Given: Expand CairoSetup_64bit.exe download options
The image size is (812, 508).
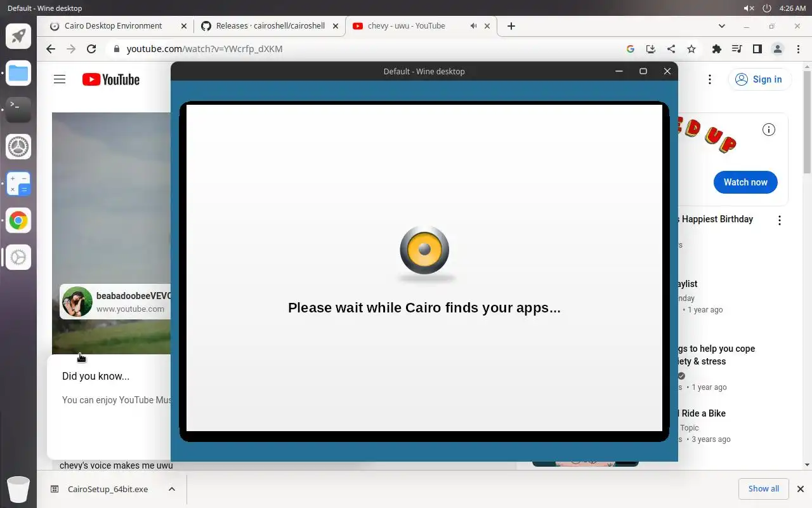Looking at the screenshot, I should [172, 489].
